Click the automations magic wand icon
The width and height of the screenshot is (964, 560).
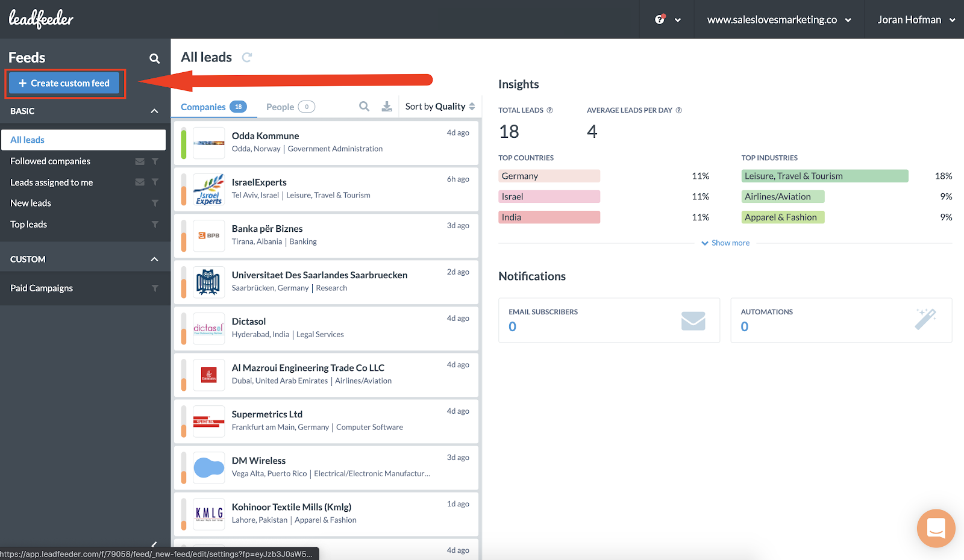click(925, 319)
